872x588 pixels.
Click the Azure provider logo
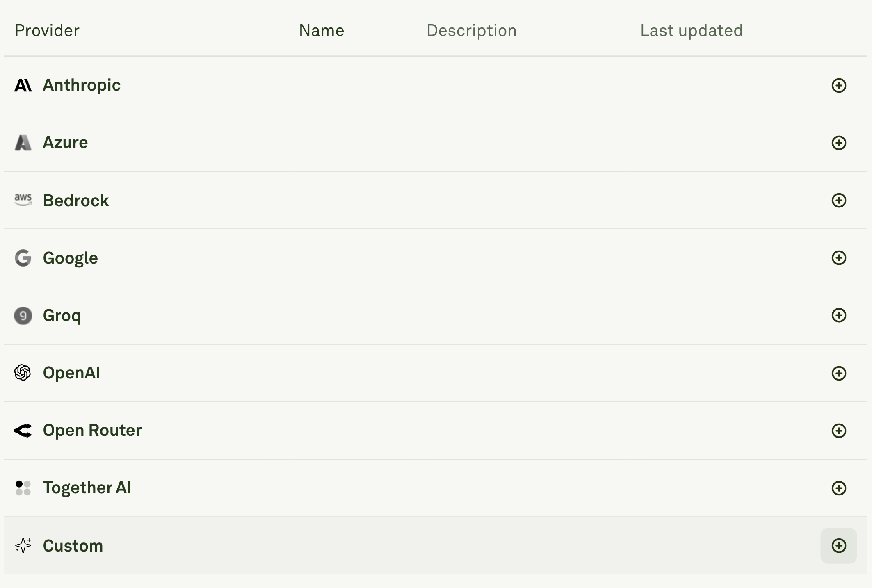click(x=23, y=143)
